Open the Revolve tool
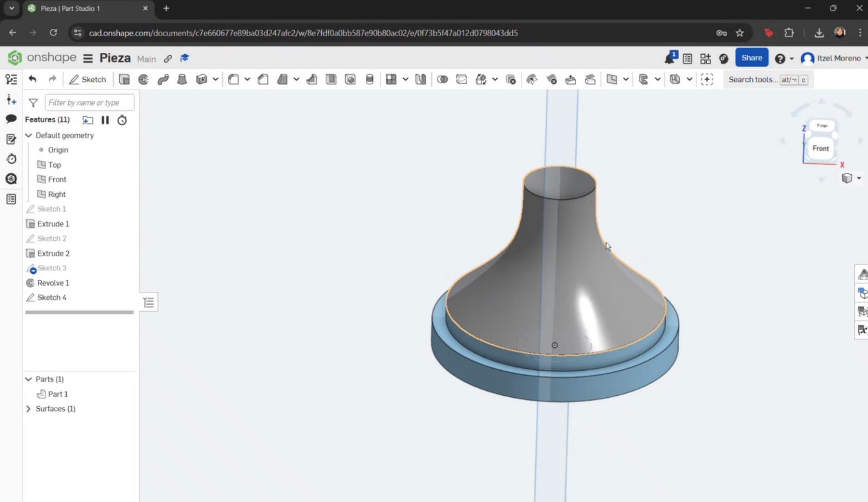 (x=143, y=79)
